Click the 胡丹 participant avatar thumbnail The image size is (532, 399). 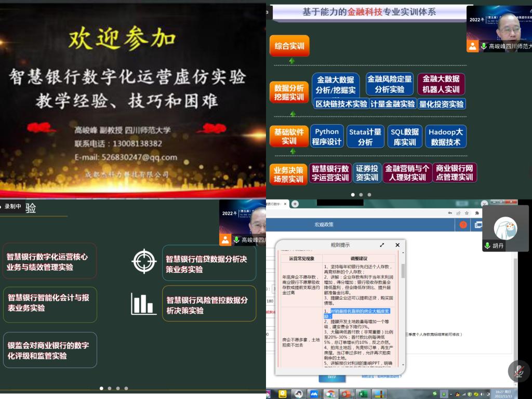pyautogui.click(x=505, y=228)
